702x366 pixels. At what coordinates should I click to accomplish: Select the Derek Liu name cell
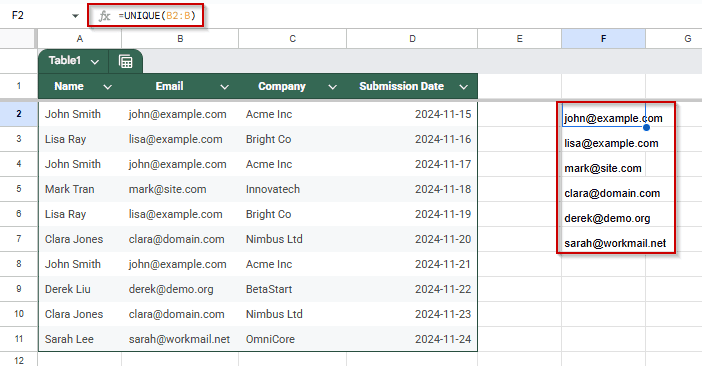point(80,289)
